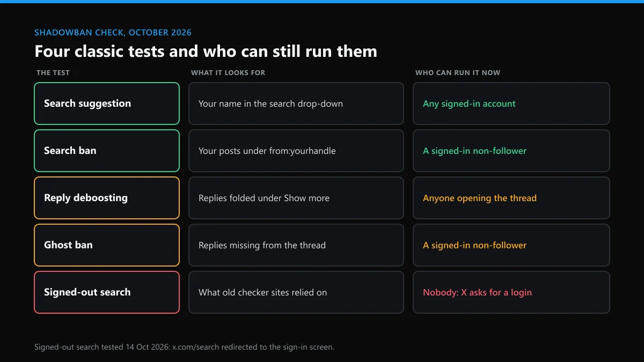This screenshot has width=644, height=362.
Task: Click 'Your posts under from:yourhandle' cell
Action: coord(296,151)
